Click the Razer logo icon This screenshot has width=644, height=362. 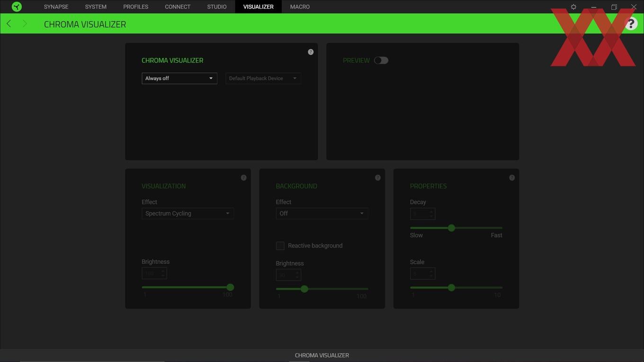17,7
